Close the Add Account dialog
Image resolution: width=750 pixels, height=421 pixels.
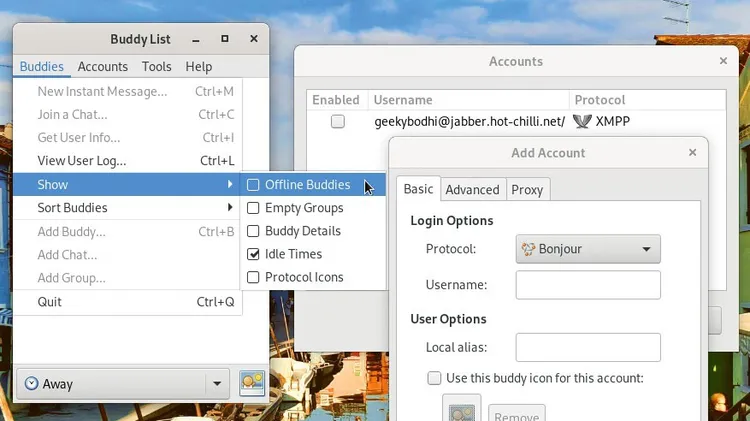[692, 153]
